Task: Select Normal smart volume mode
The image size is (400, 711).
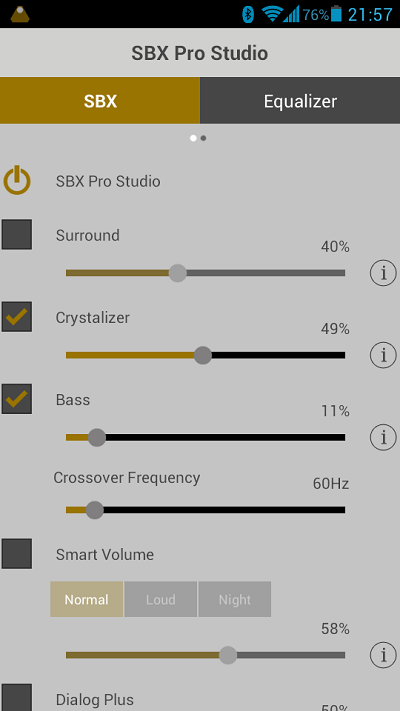Action: click(87, 599)
